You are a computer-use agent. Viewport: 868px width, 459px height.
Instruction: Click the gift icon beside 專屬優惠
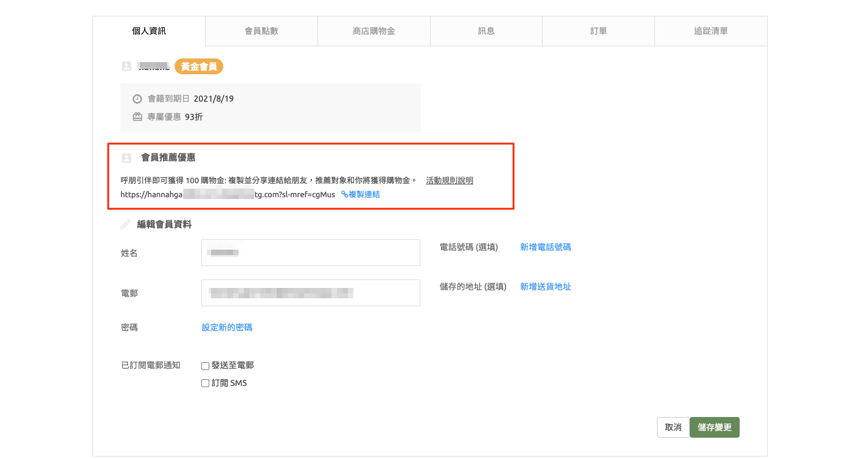(137, 117)
